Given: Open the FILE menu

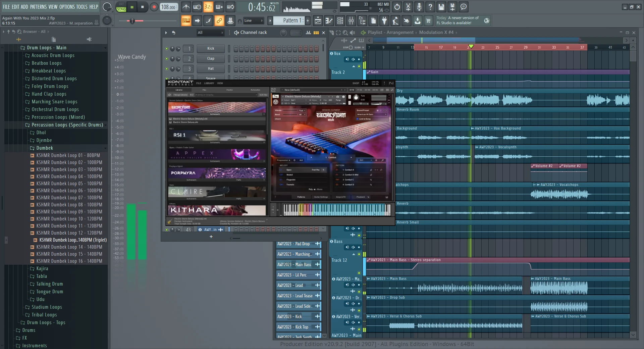Looking at the screenshot, I should point(6,7).
